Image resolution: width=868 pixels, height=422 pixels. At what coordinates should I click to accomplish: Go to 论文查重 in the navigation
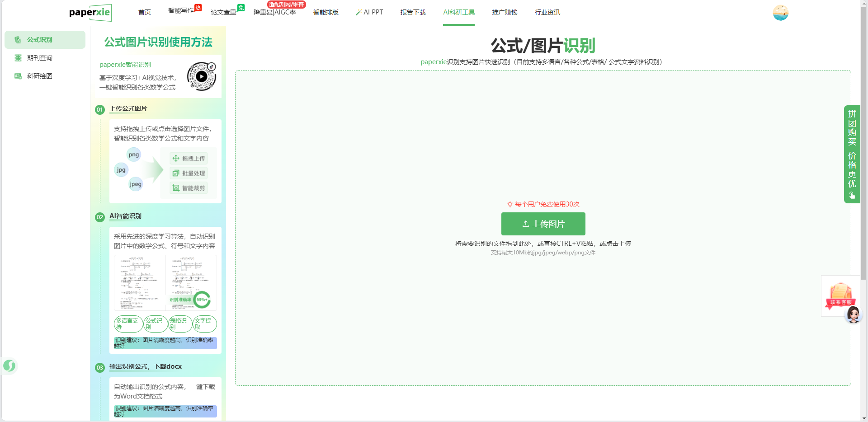click(223, 13)
